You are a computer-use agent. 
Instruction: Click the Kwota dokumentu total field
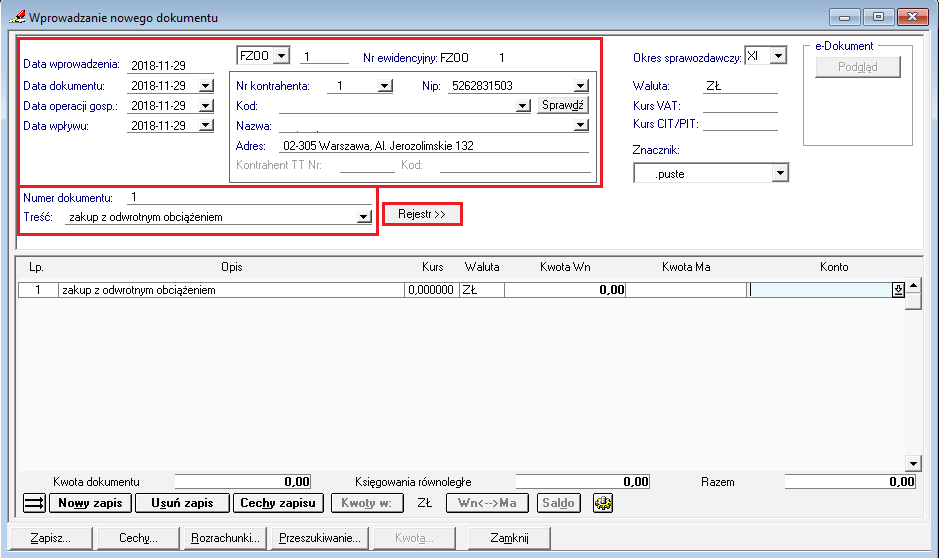coord(243,482)
